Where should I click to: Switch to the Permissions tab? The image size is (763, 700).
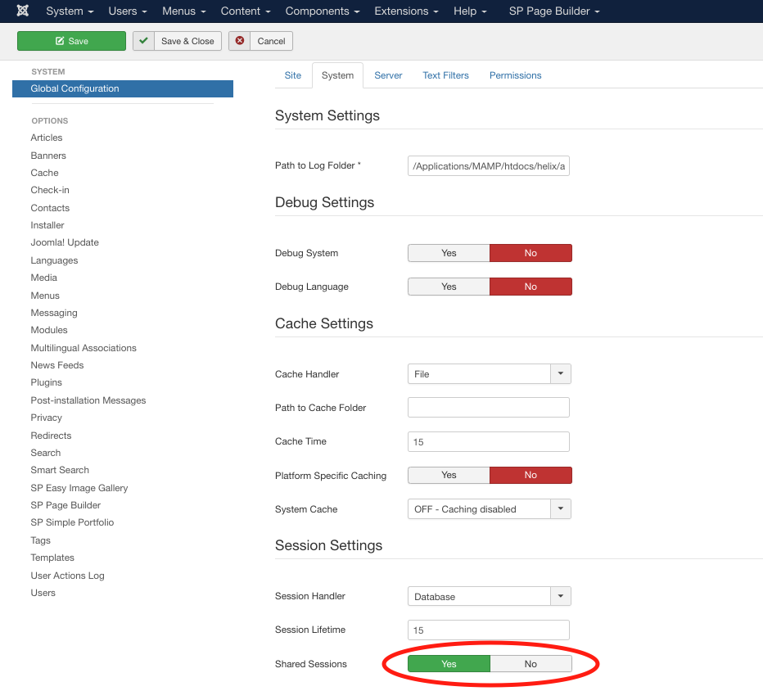point(515,75)
